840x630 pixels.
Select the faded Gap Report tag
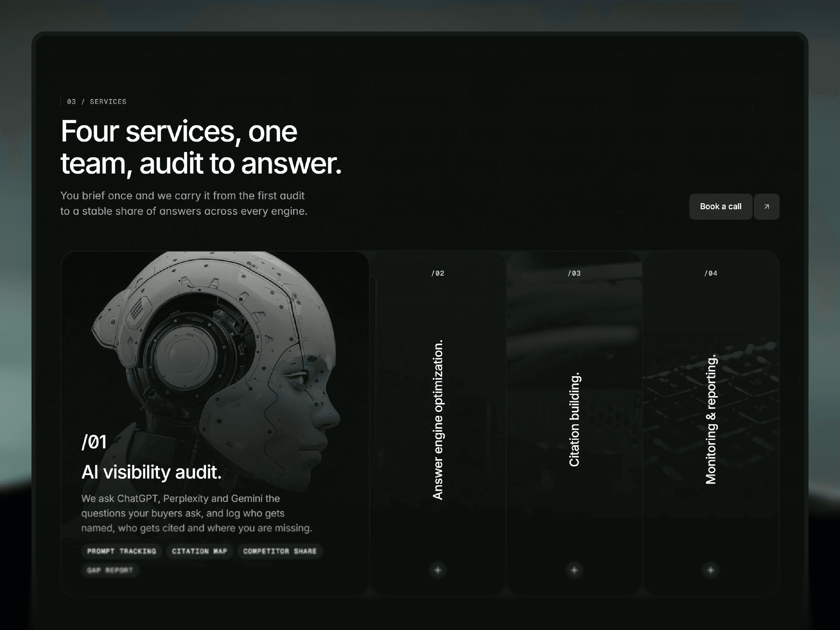(x=110, y=570)
